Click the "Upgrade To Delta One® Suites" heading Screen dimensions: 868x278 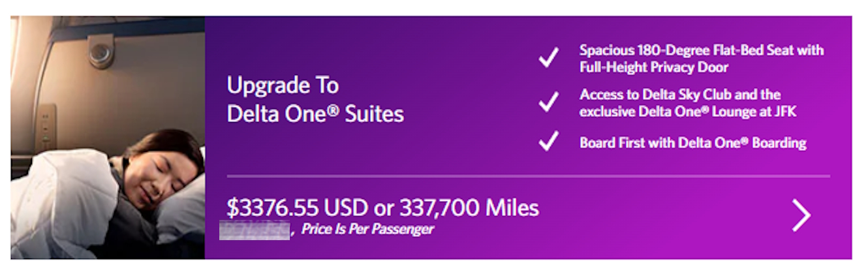coord(315,100)
